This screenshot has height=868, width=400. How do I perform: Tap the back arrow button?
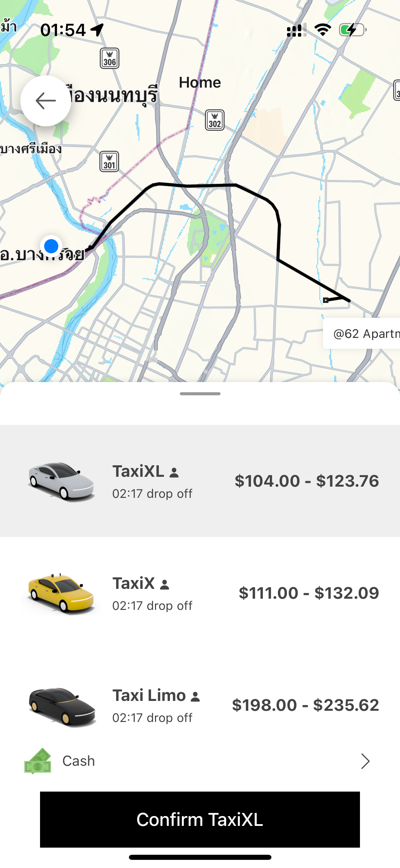[x=46, y=101]
